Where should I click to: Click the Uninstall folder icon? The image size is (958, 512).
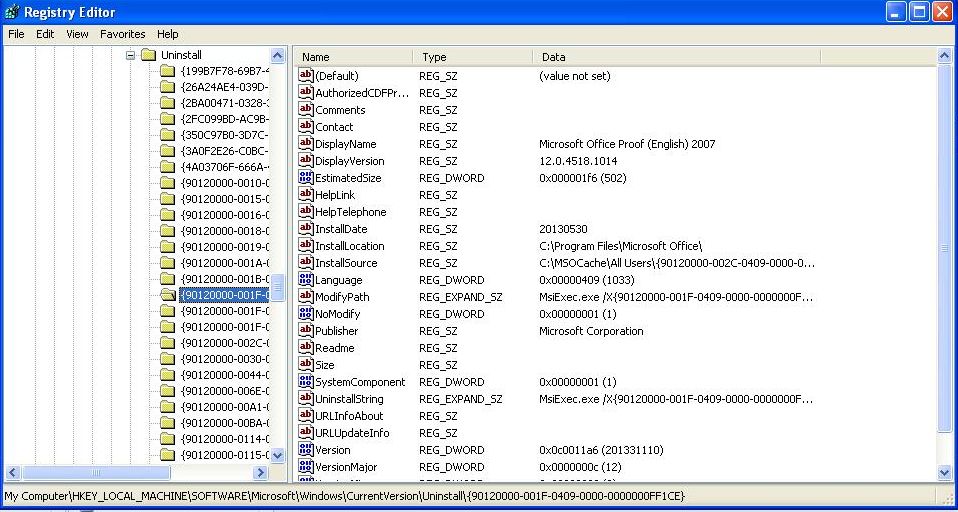click(148, 55)
